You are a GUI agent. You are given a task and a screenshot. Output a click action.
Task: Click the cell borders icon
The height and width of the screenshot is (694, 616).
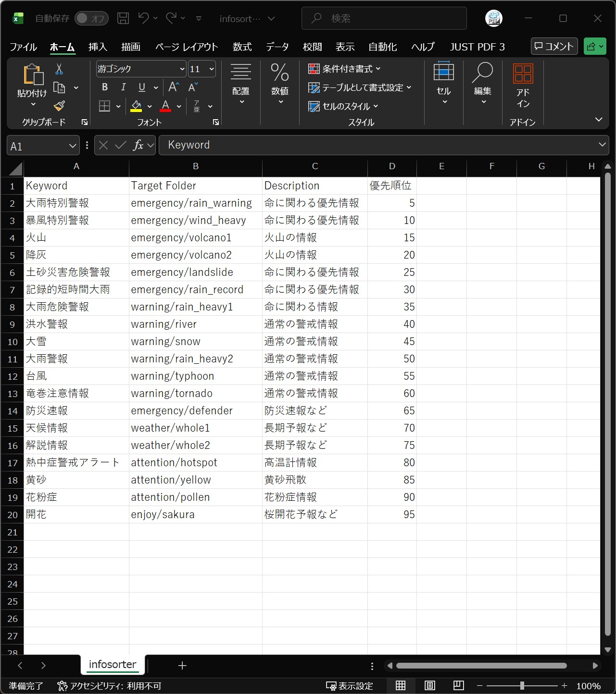pos(104,106)
